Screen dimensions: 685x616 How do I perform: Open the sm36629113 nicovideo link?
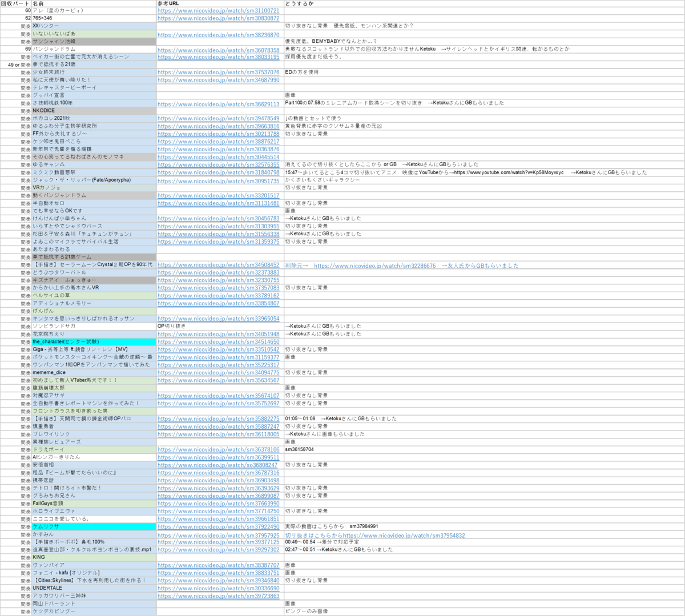(x=219, y=104)
